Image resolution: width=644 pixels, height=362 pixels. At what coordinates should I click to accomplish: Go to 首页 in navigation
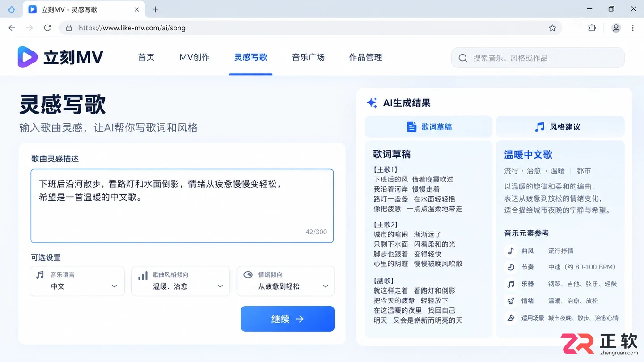146,57
